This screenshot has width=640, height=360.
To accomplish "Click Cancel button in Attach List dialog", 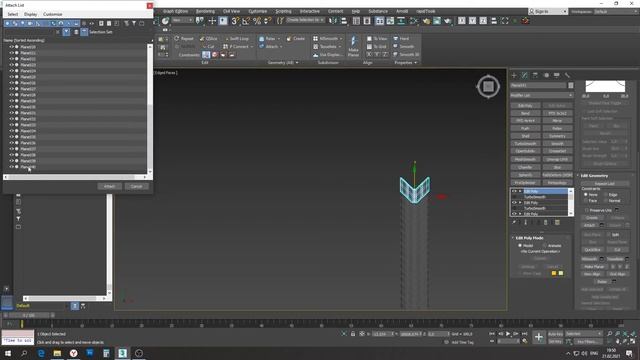I will [x=136, y=187].
